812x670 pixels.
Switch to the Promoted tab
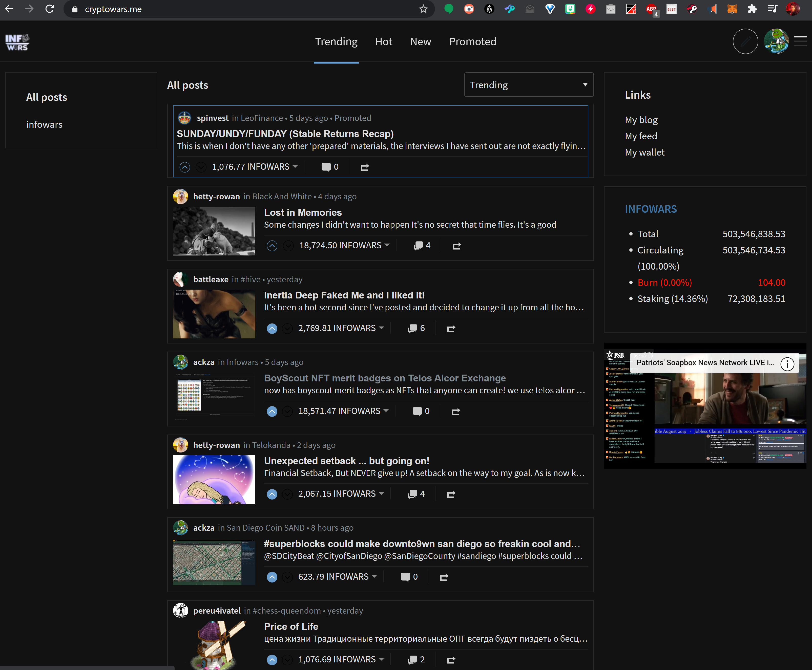tap(473, 42)
